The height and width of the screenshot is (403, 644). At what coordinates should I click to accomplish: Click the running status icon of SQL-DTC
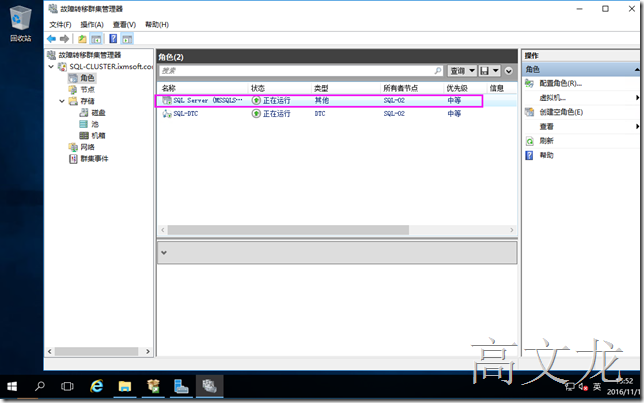tap(256, 113)
